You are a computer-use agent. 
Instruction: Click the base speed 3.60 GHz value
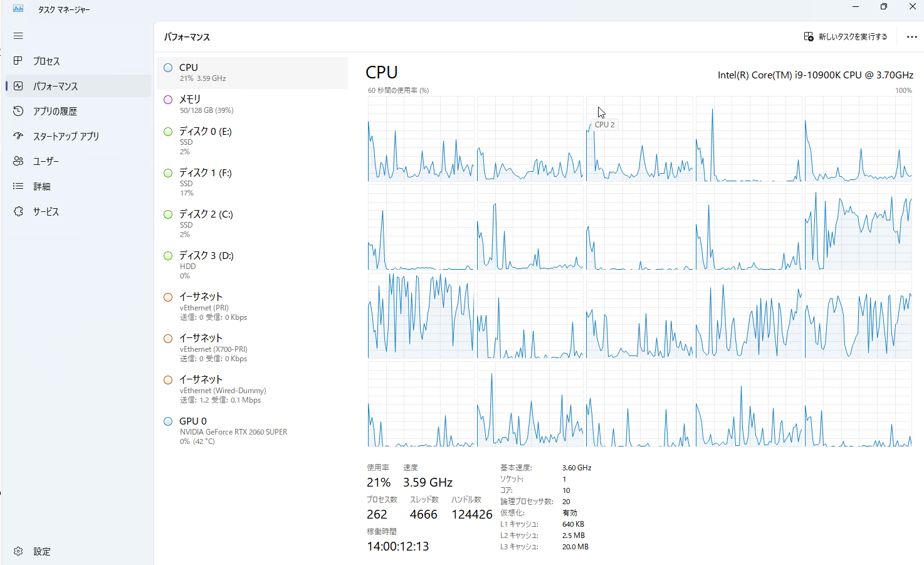[x=577, y=468]
